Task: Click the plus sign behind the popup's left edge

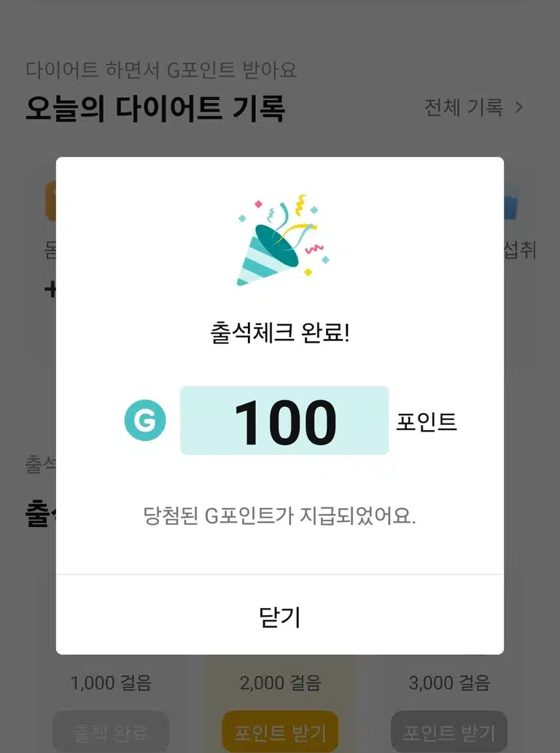Action: (x=50, y=289)
